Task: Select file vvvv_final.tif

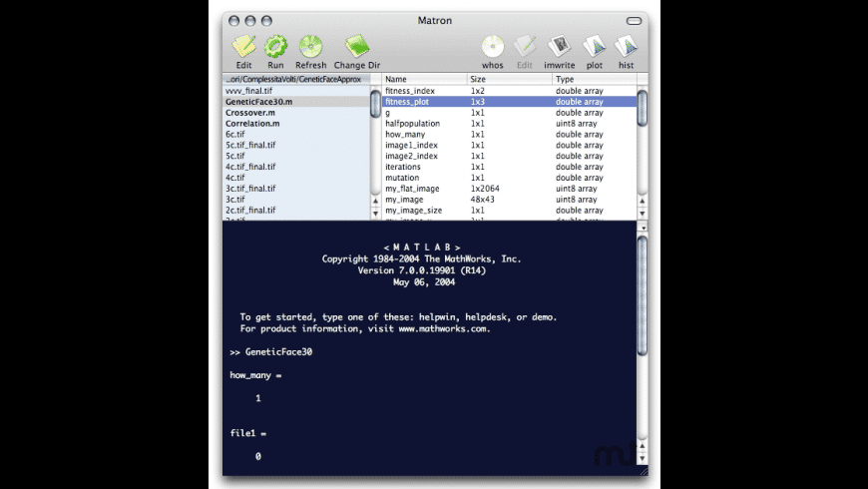Action: click(x=296, y=91)
